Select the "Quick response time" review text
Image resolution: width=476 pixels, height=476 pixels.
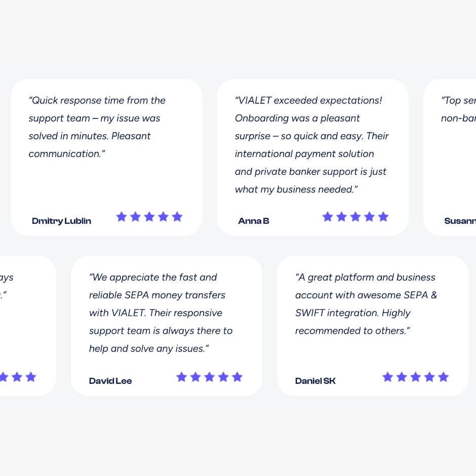click(97, 127)
